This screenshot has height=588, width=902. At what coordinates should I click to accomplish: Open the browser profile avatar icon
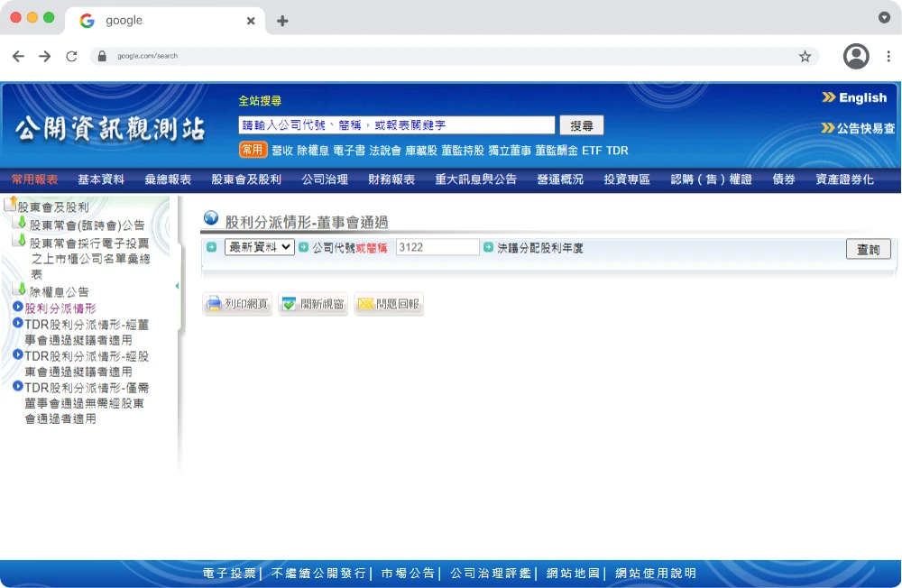(x=855, y=56)
